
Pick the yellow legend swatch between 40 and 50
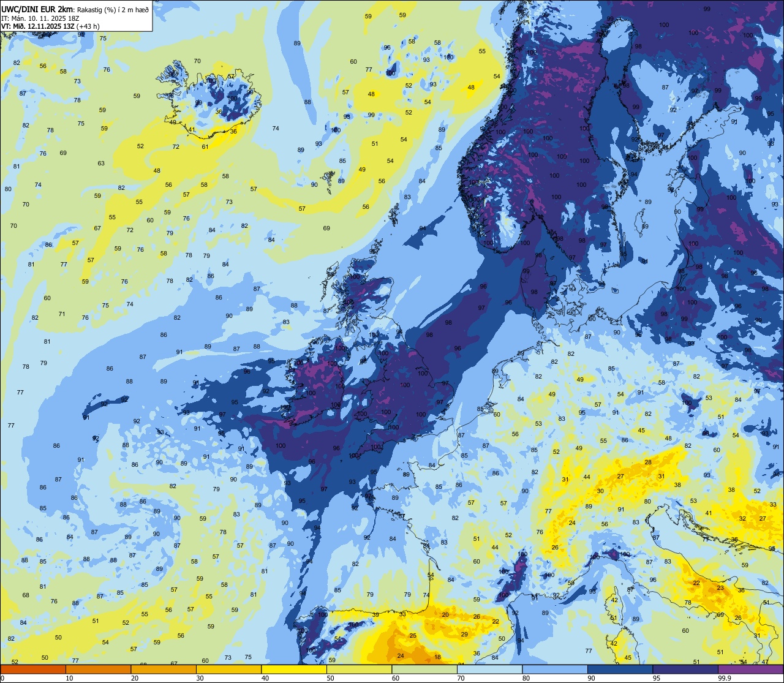pos(294,669)
